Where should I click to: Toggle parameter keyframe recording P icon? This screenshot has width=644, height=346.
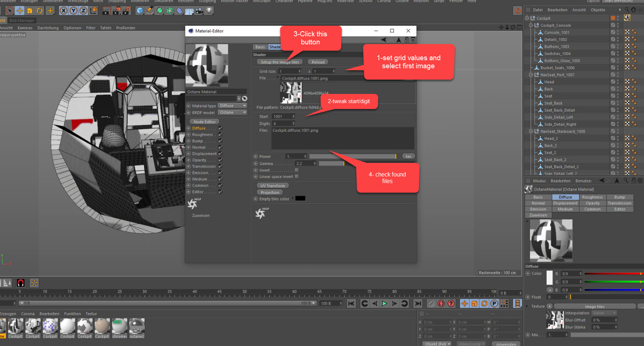pos(494,303)
